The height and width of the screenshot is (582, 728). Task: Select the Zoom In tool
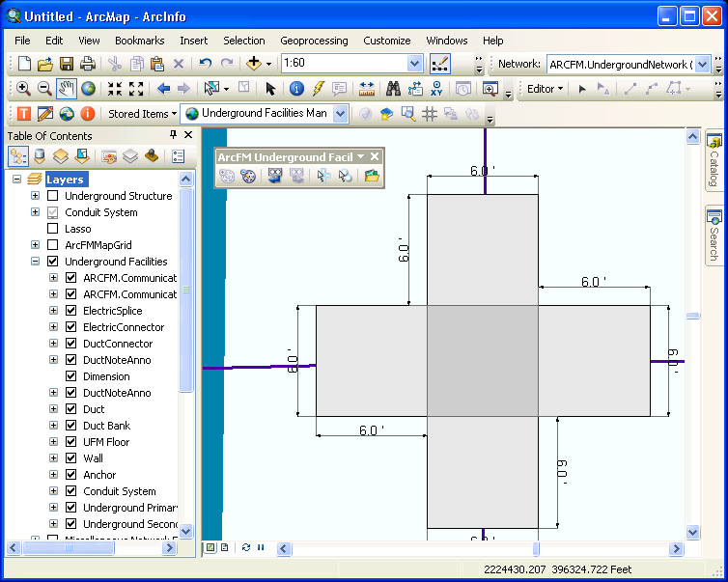tap(23, 88)
